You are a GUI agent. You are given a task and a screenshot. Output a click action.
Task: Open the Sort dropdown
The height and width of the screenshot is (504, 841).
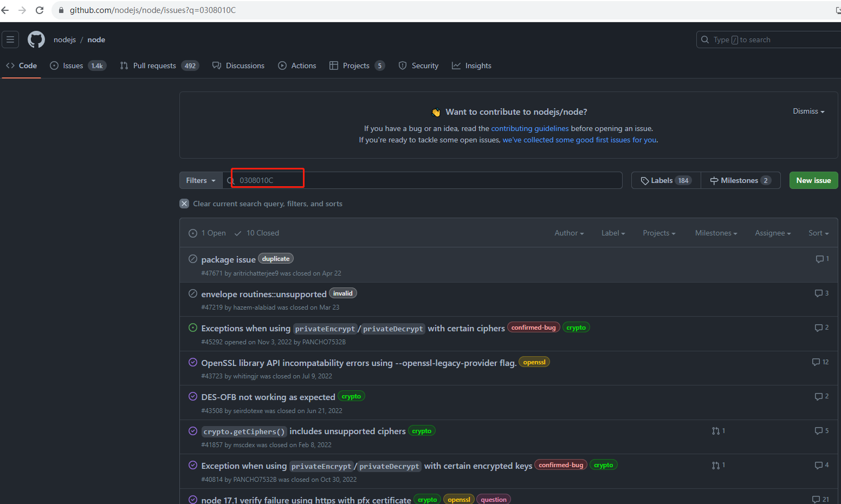point(818,233)
